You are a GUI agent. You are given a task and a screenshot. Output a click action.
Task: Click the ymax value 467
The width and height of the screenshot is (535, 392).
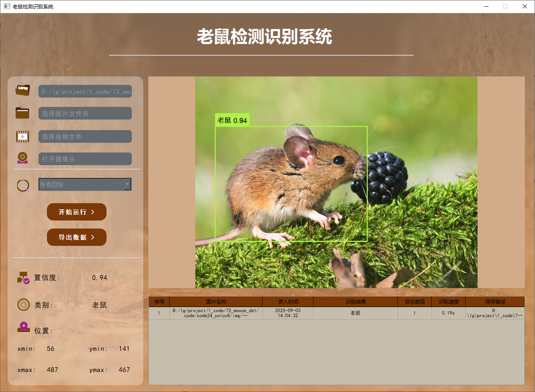click(124, 370)
